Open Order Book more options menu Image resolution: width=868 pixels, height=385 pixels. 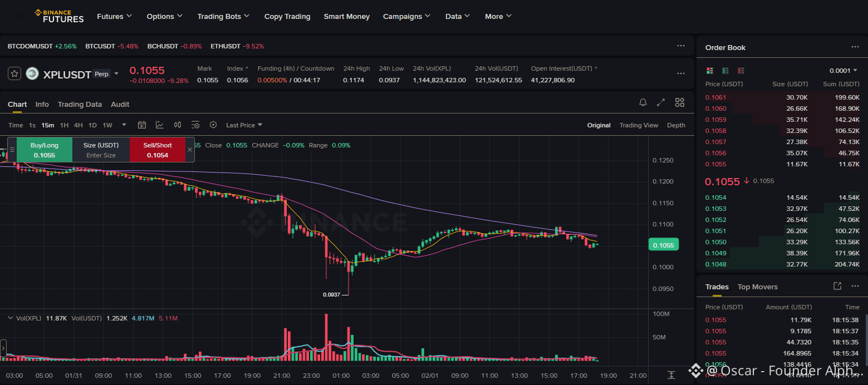point(855,47)
